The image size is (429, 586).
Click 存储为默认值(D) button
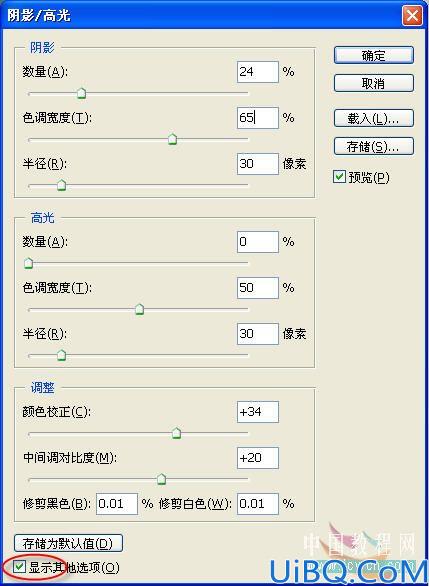coord(68,543)
